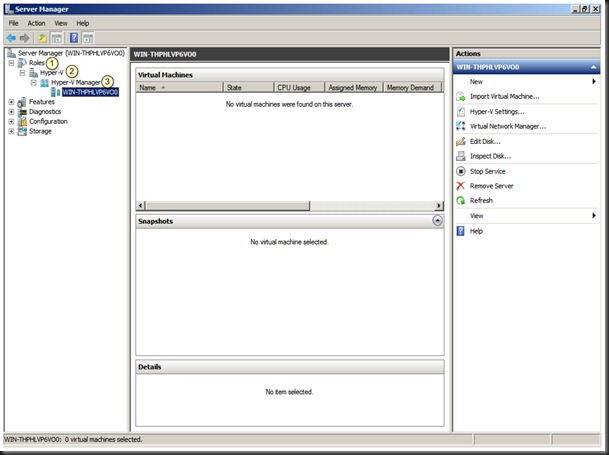Screen dimensions: 609x455
Task: Click the left scroll arrow in Virtual Machines
Action: (142, 206)
